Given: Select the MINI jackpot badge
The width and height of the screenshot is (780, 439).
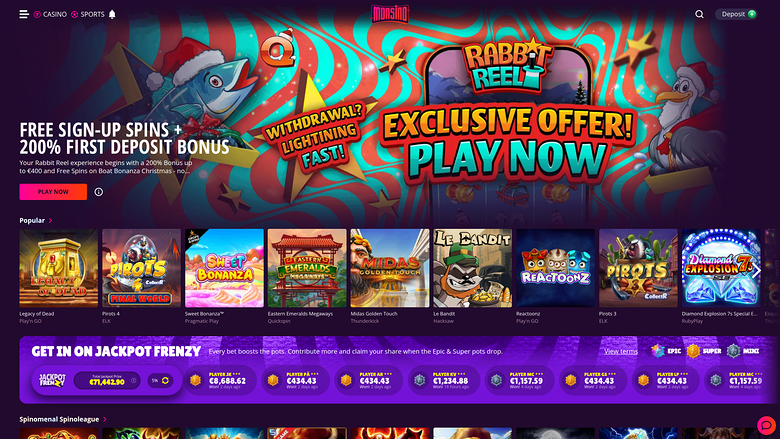Looking at the screenshot, I should pyautogui.click(x=743, y=351).
